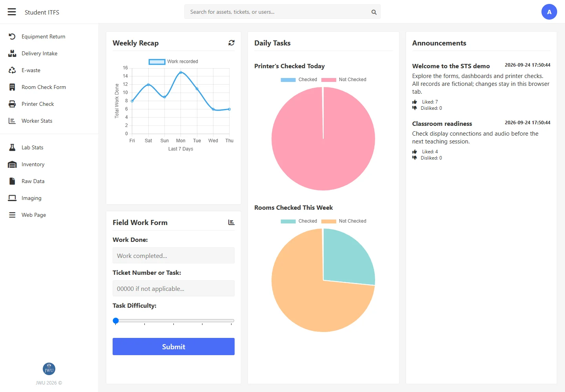
Task: Open Field Work Form stats icon
Action: click(231, 222)
